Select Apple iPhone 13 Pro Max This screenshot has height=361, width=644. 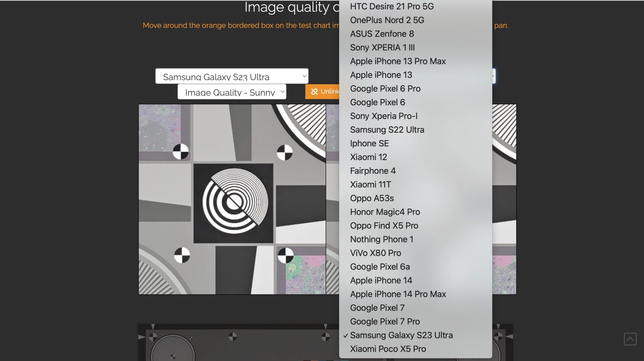(398, 61)
